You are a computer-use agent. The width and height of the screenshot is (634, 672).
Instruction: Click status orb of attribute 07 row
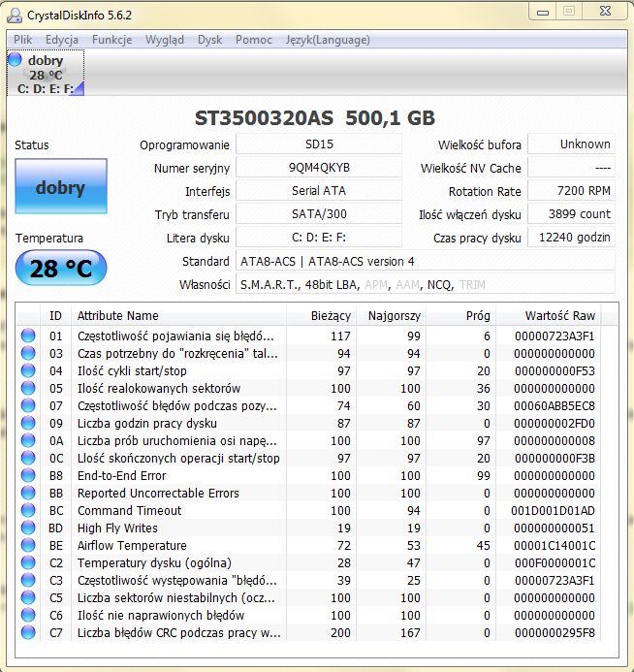click(x=28, y=405)
